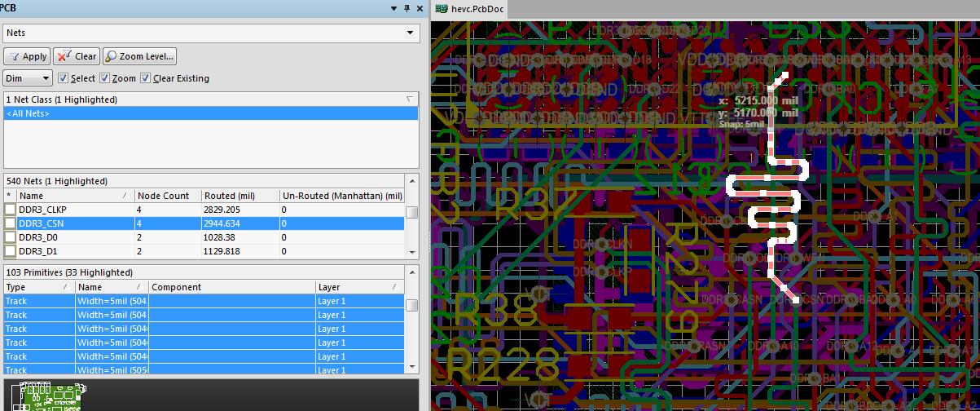Open the PCB panel options arrow
Viewport: 980px width, 411px height.
[x=393, y=7]
